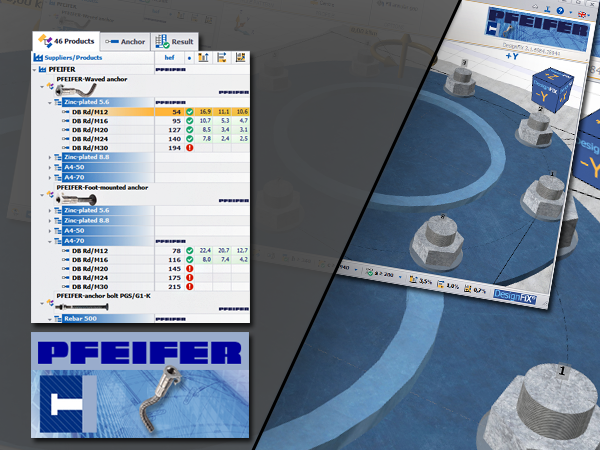
Task: Expand A4-50 under Waved anchor
Action: (50, 168)
